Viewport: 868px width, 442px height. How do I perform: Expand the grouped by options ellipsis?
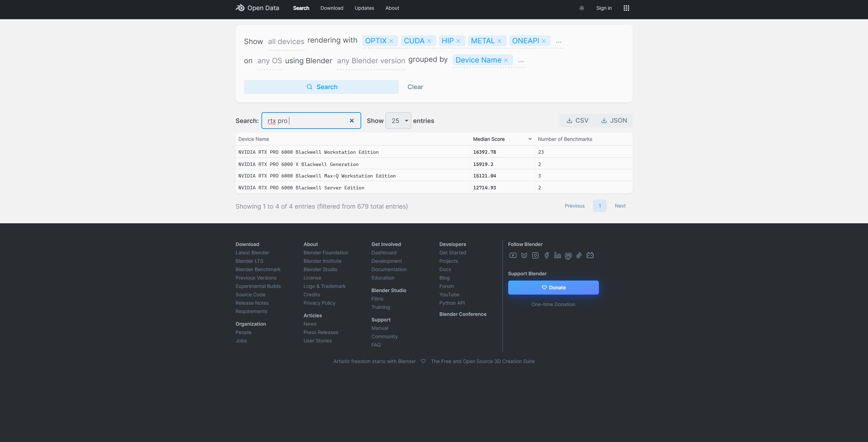[521, 61]
